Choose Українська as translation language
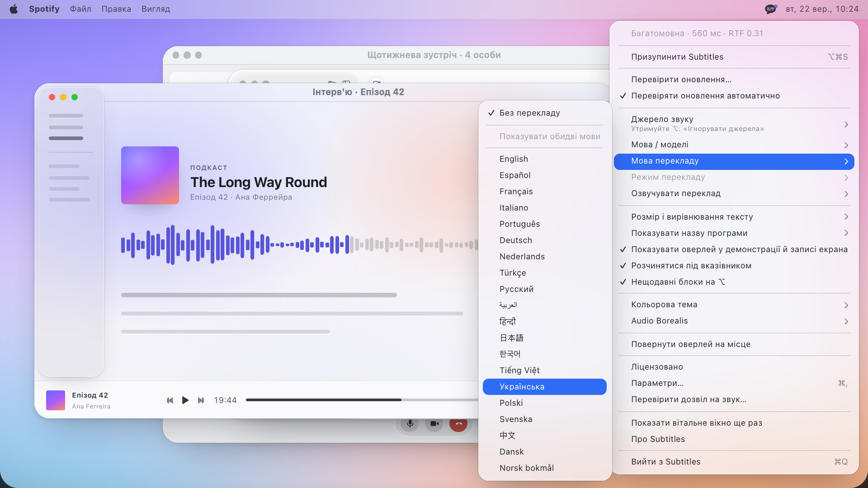 coord(545,387)
